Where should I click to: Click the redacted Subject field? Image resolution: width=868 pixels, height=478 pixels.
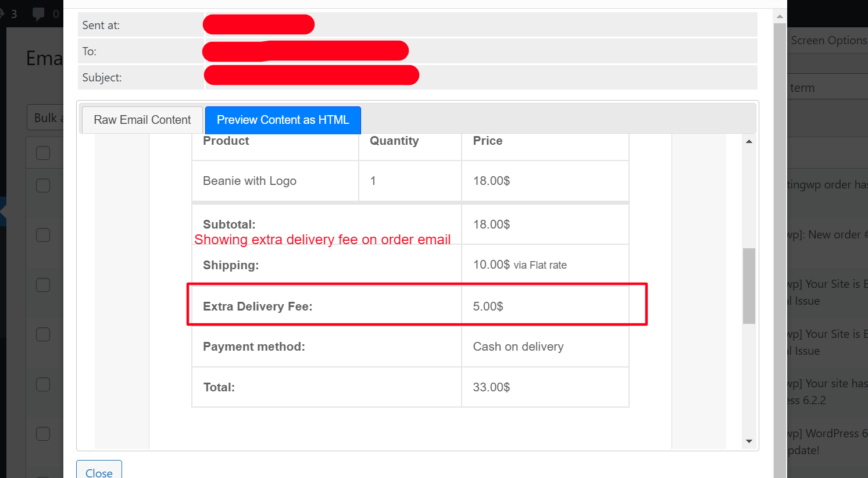pos(311,75)
